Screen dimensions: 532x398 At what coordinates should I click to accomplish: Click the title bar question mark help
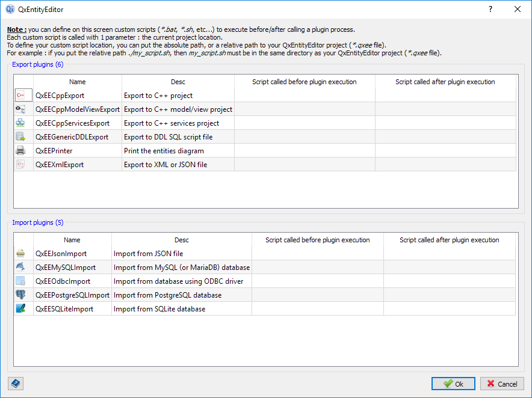click(490, 9)
